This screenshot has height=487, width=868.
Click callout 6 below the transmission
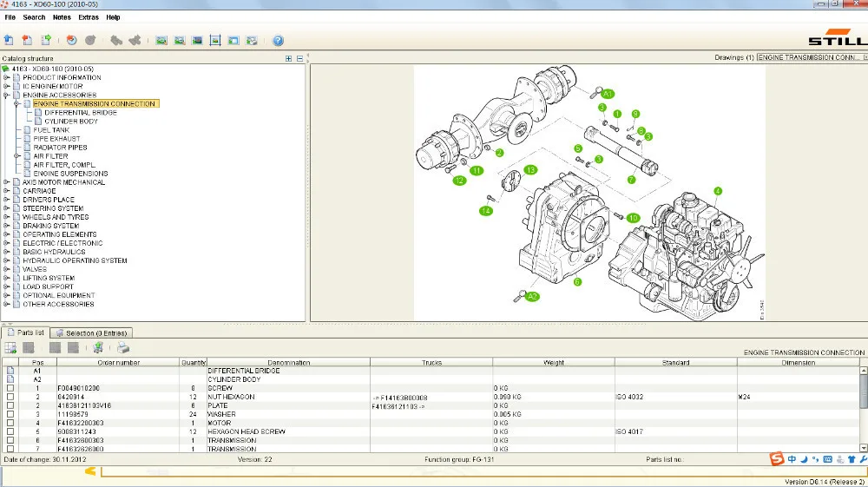click(x=577, y=281)
